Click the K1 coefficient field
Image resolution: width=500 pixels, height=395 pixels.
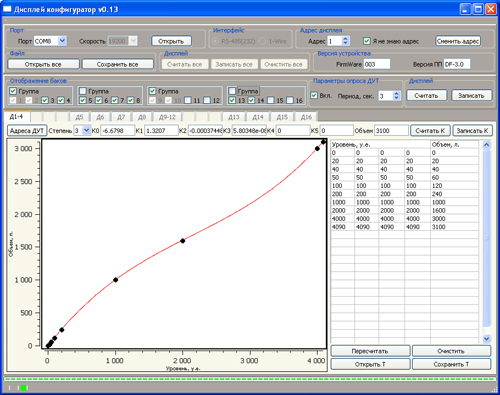pyautogui.click(x=161, y=130)
